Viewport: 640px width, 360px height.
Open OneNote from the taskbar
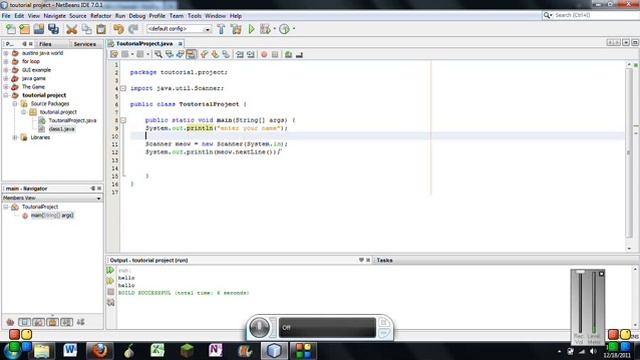tap(216, 350)
